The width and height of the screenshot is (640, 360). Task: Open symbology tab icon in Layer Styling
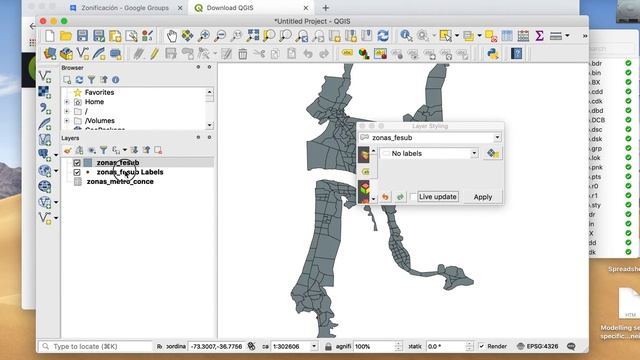[x=364, y=155]
